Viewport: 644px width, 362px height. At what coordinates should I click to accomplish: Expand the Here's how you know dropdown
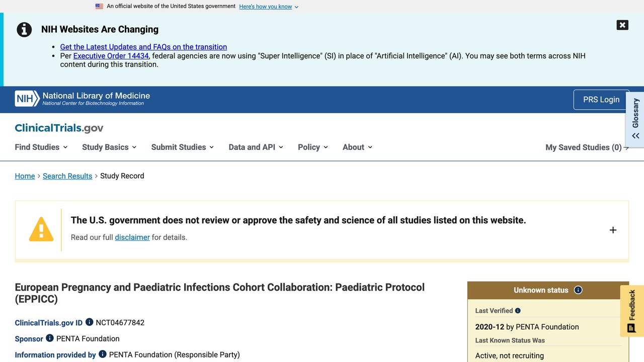[x=269, y=7]
